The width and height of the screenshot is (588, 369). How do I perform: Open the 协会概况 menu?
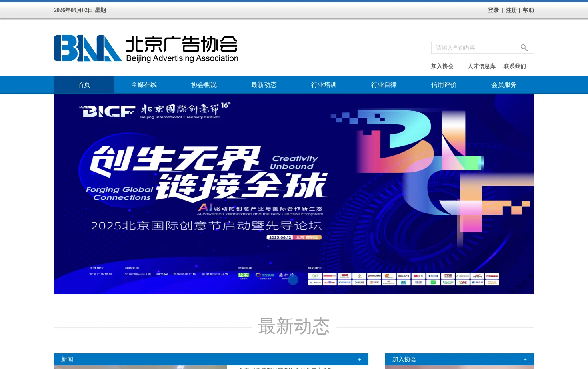click(x=204, y=85)
